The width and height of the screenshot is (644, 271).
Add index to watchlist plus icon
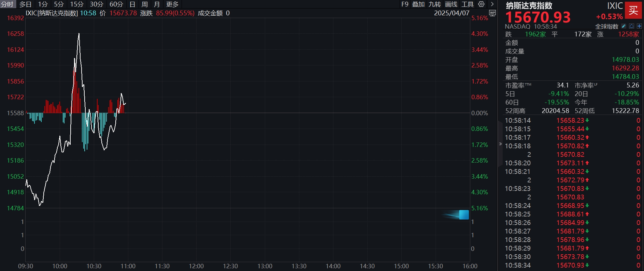639,26
